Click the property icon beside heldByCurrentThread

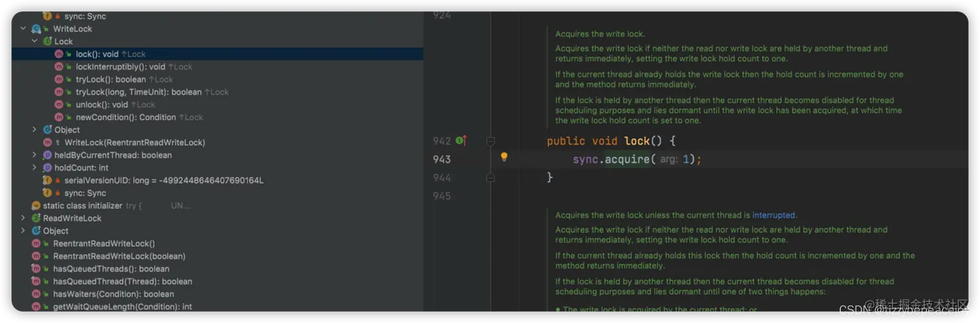pyautogui.click(x=47, y=155)
